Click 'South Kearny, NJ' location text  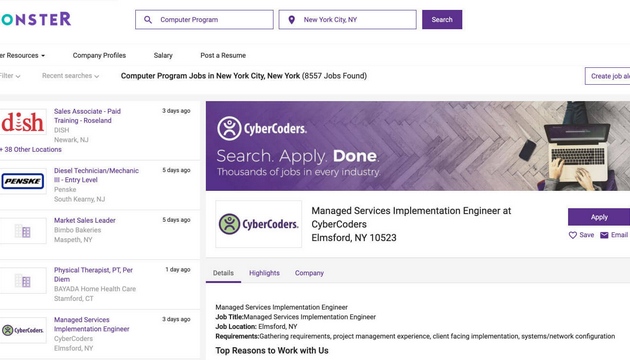[80, 199]
